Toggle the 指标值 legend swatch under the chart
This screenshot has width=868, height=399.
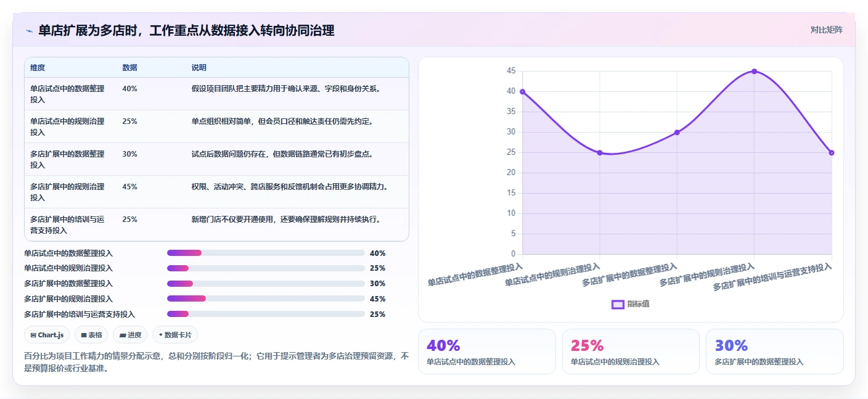coord(618,304)
